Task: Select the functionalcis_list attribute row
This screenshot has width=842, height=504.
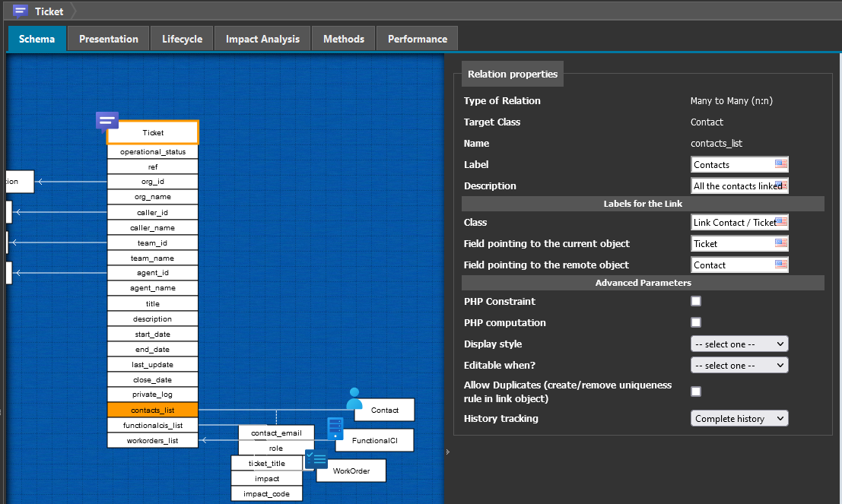Action: pyautogui.click(x=152, y=426)
